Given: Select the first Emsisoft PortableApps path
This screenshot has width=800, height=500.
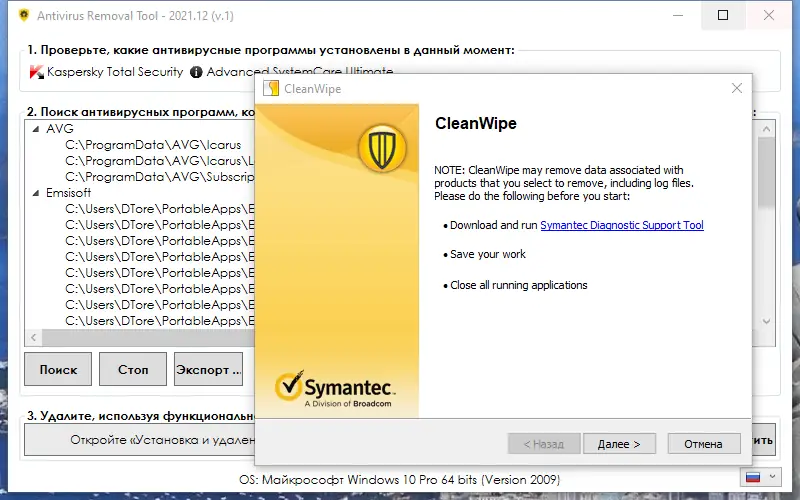Looking at the screenshot, I should click(153, 209).
